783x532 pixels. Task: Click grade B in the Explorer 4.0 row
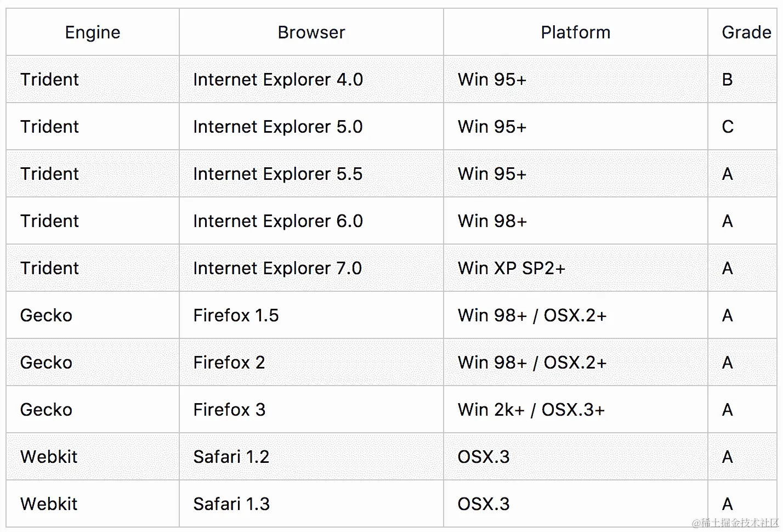728,80
